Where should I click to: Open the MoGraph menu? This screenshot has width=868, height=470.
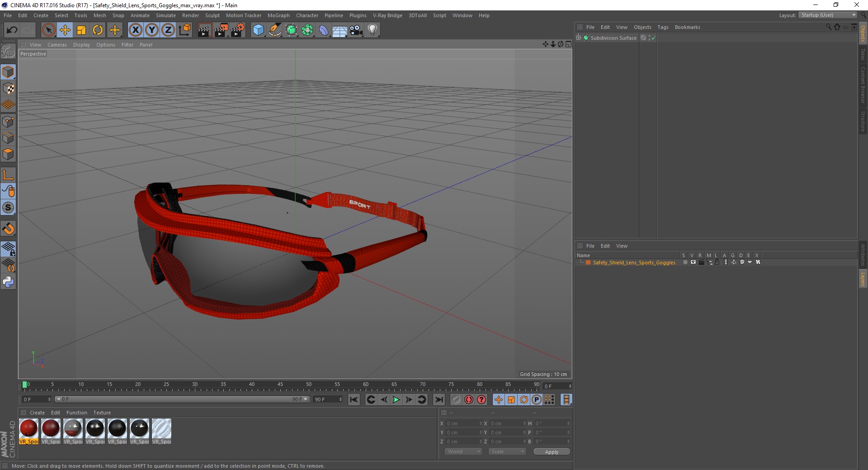[278, 15]
